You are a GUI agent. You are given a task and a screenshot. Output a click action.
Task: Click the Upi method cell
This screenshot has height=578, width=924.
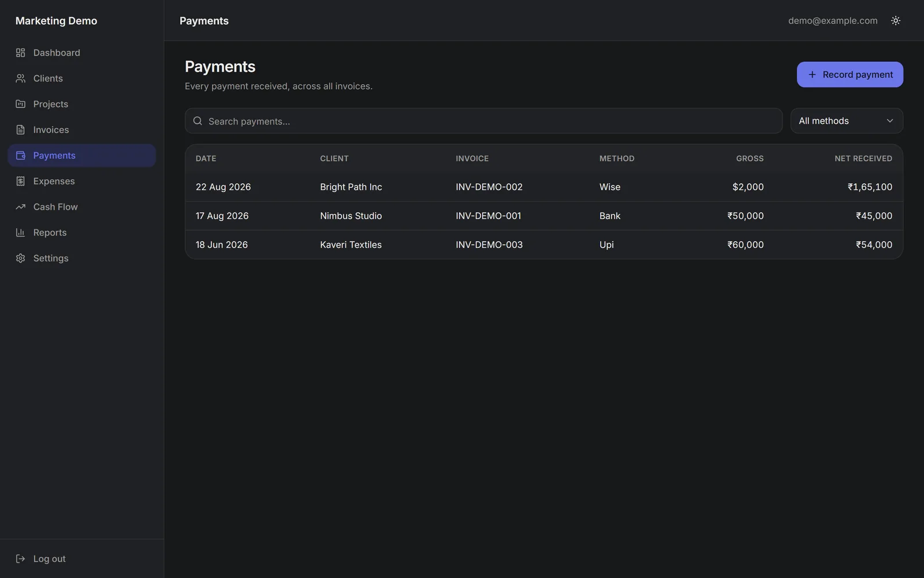[606, 244]
